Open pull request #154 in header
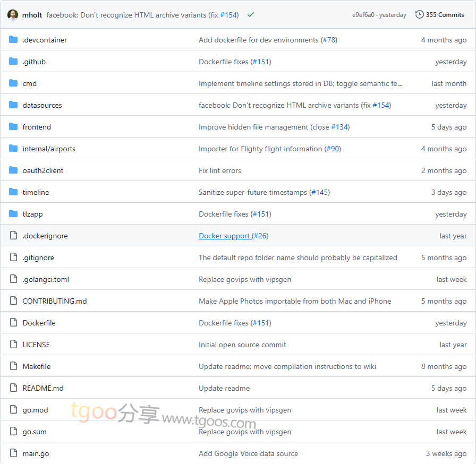This screenshot has height=464, width=476. (x=229, y=15)
